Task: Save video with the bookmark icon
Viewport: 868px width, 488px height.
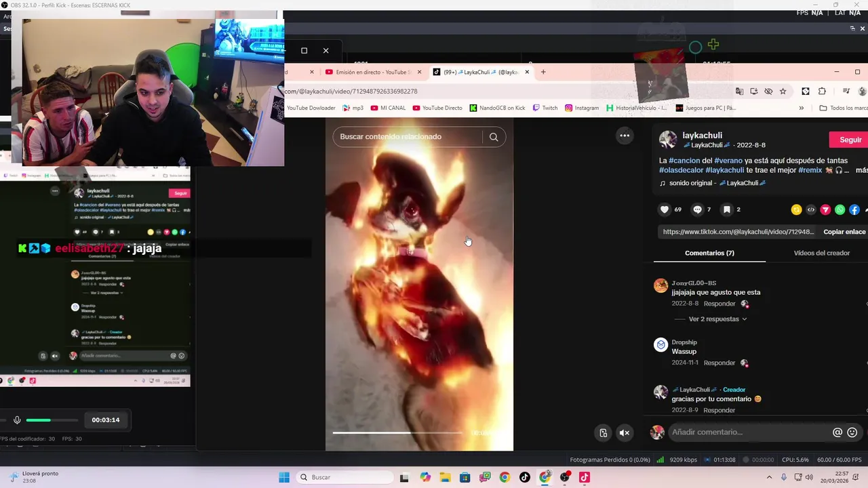Action: tap(726, 209)
